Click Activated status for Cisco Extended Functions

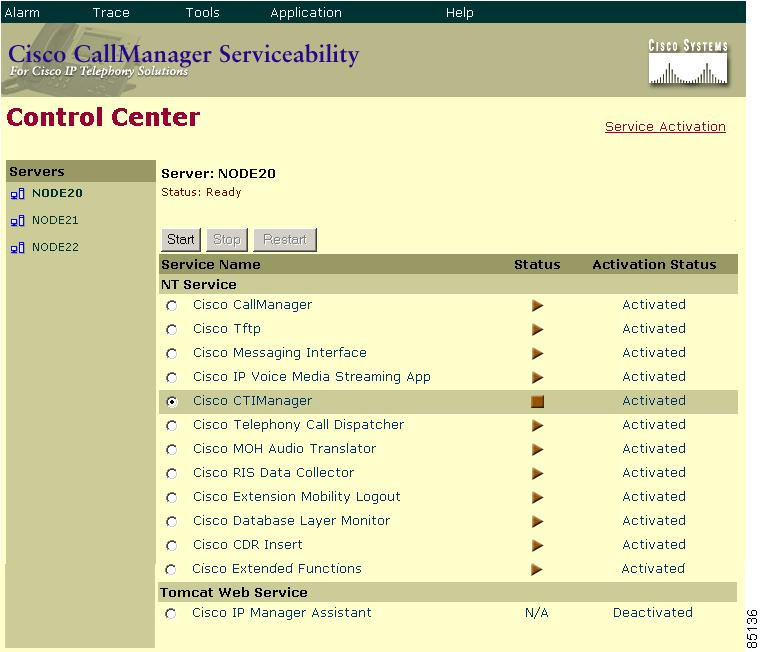point(653,568)
